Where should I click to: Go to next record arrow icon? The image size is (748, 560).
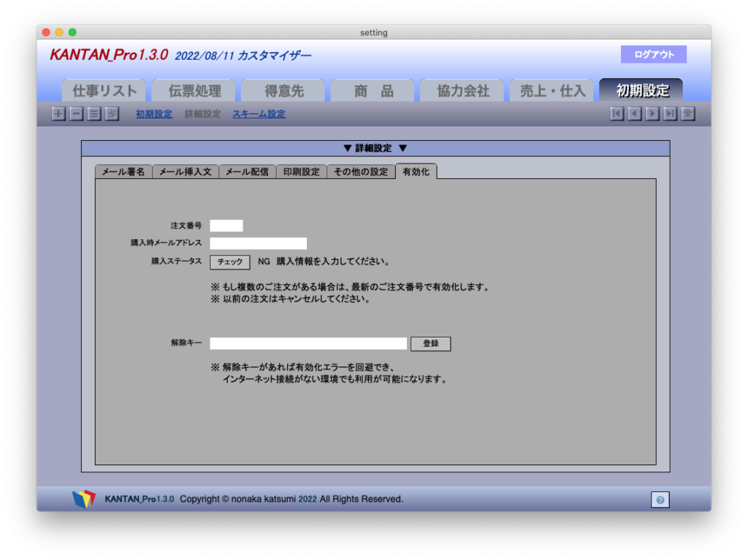pyautogui.click(x=652, y=114)
